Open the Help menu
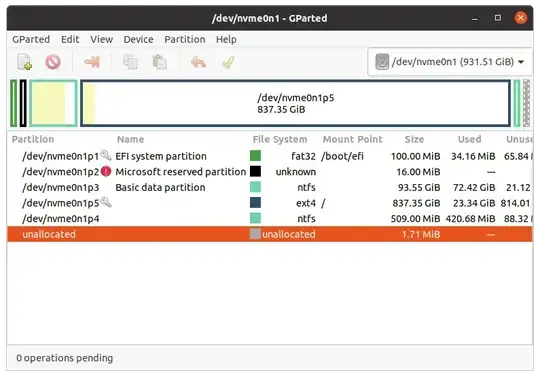This screenshot has width=540, height=377. click(226, 39)
